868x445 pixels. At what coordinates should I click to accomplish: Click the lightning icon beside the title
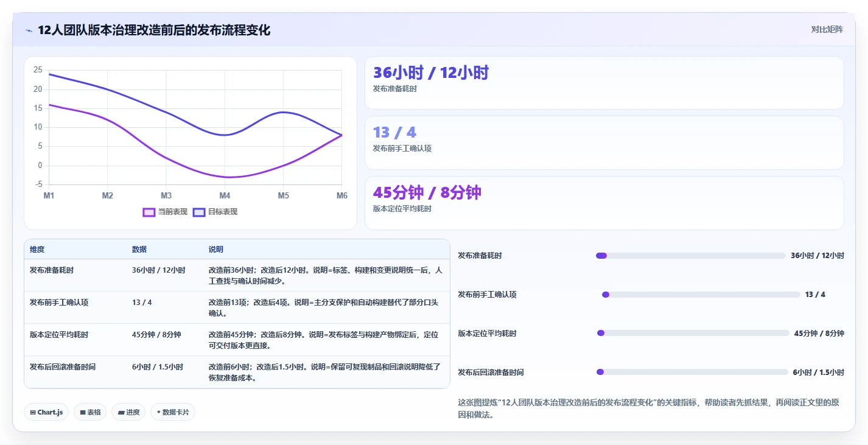(29, 30)
